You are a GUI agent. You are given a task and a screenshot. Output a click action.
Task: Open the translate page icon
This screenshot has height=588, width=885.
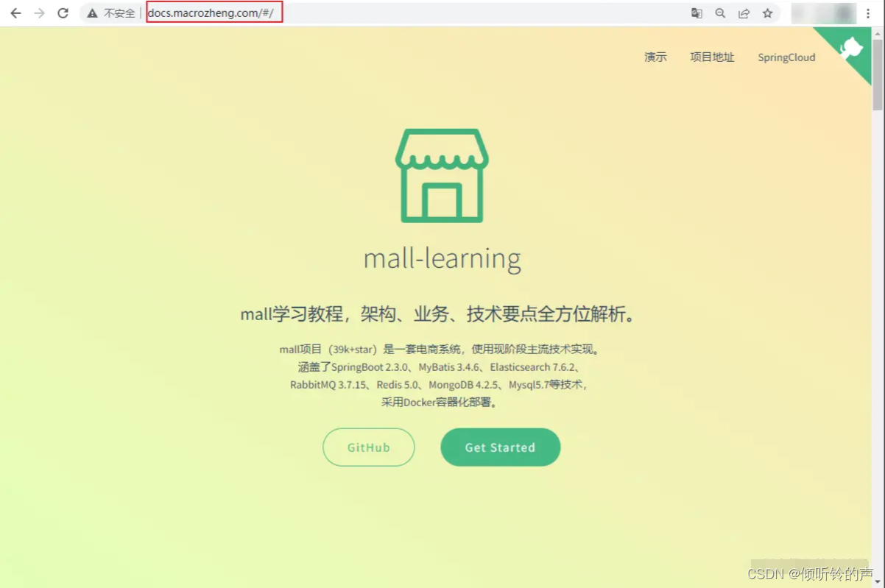697,13
